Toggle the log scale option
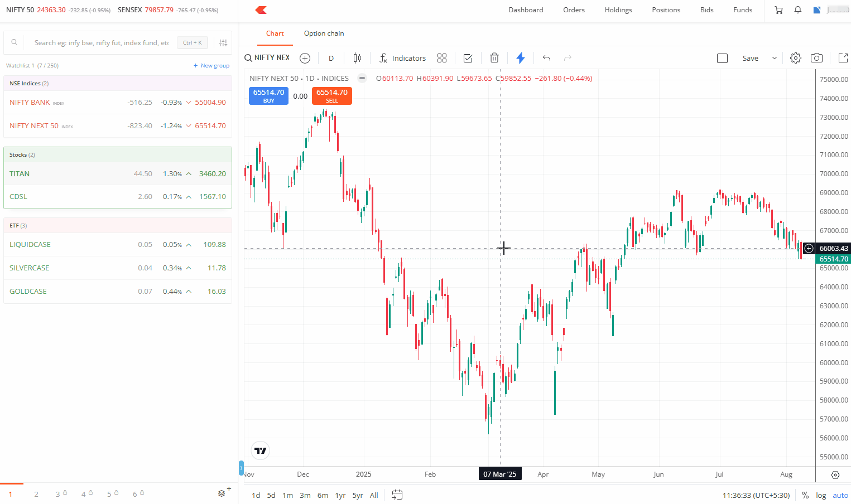 (x=821, y=495)
